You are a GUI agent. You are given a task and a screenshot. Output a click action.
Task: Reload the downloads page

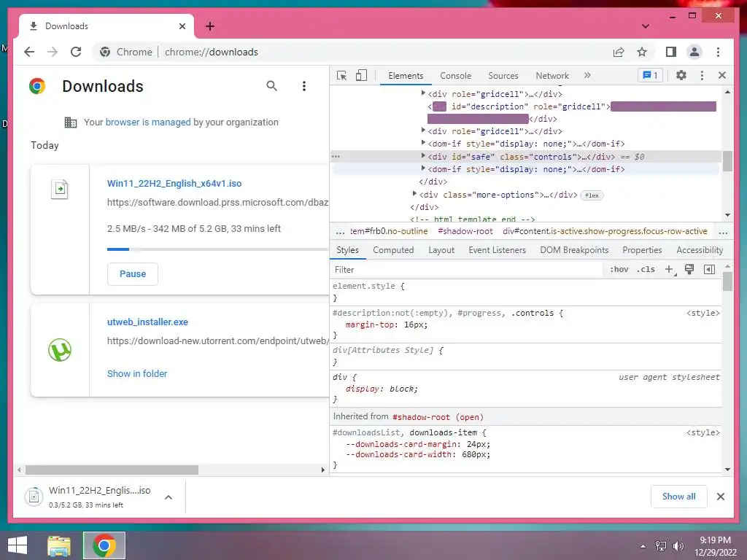(x=76, y=52)
